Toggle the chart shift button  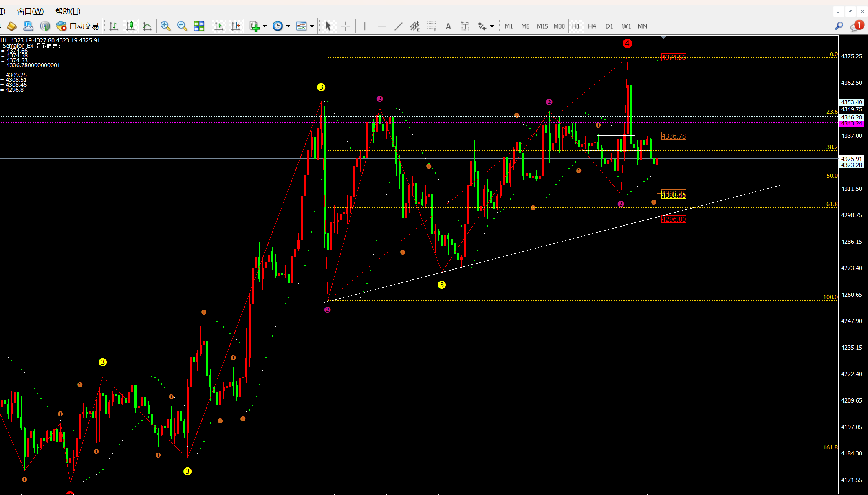pyautogui.click(x=236, y=26)
